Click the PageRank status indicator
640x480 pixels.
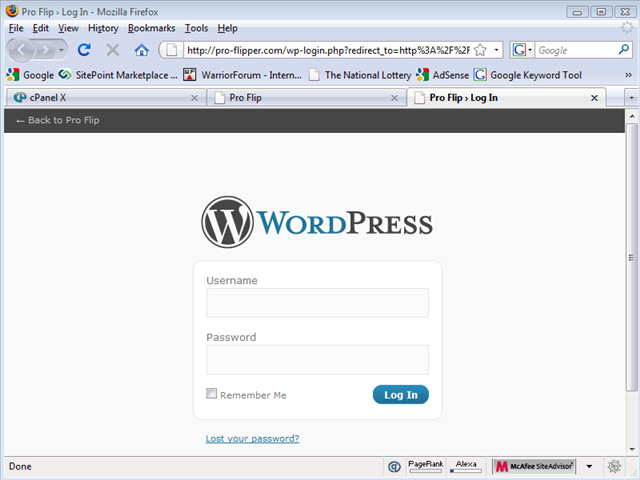click(x=425, y=466)
